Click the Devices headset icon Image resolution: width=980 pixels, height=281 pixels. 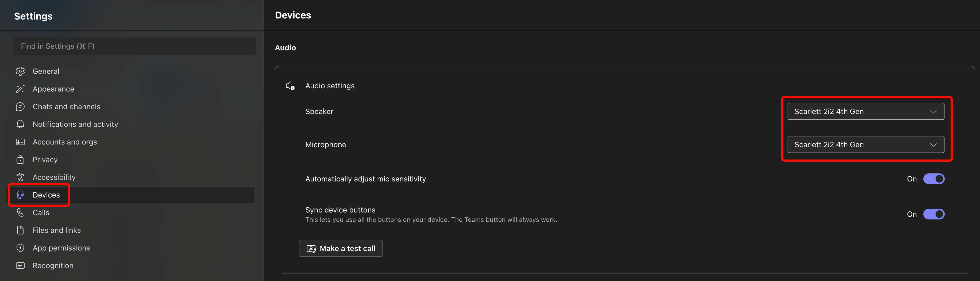tap(20, 195)
